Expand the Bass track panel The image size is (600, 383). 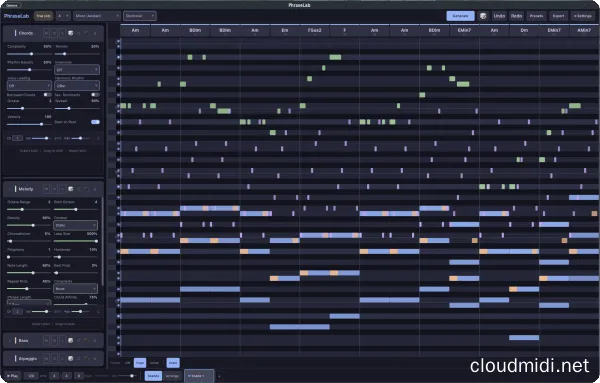pos(10,341)
